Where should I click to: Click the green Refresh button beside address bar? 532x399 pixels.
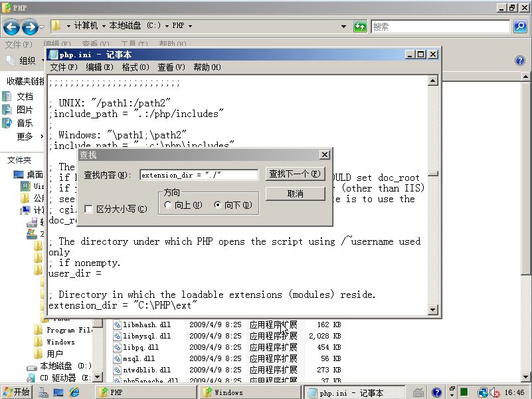360,26
